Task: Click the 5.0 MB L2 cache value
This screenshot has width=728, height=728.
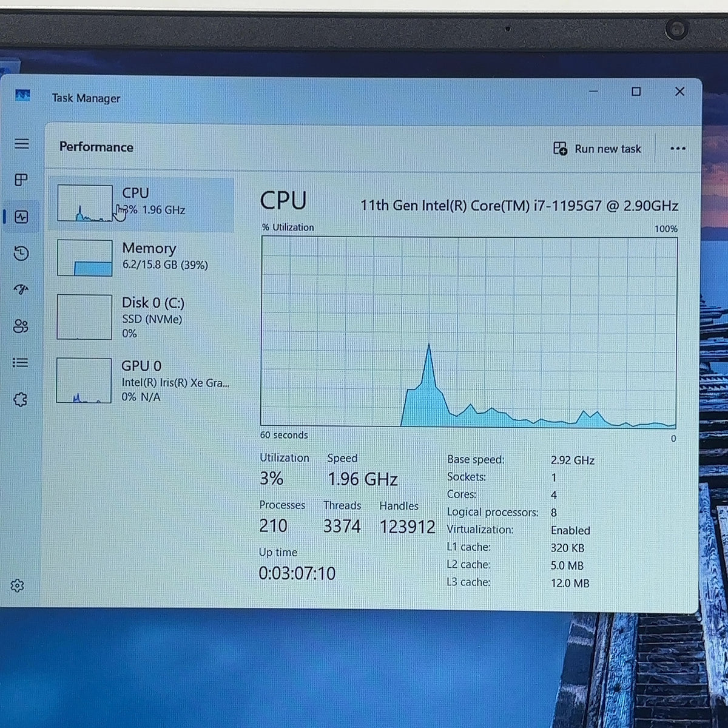Action: [567, 565]
